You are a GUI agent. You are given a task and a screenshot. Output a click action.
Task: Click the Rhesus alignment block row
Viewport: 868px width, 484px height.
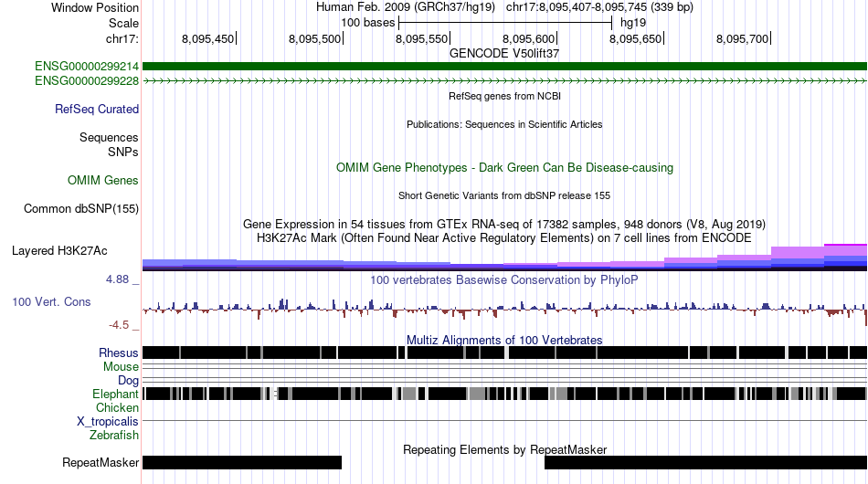[504, 352]
